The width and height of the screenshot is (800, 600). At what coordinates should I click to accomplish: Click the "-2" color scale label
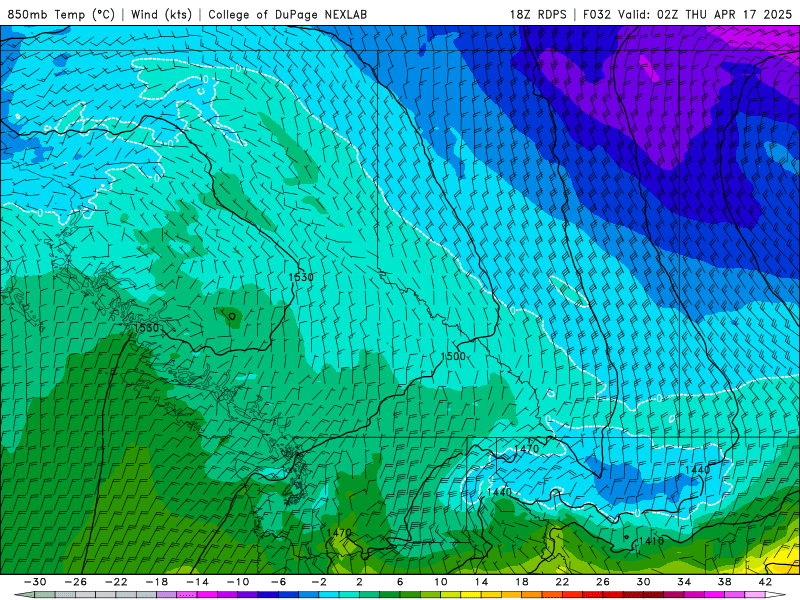(x=319, y=582)
